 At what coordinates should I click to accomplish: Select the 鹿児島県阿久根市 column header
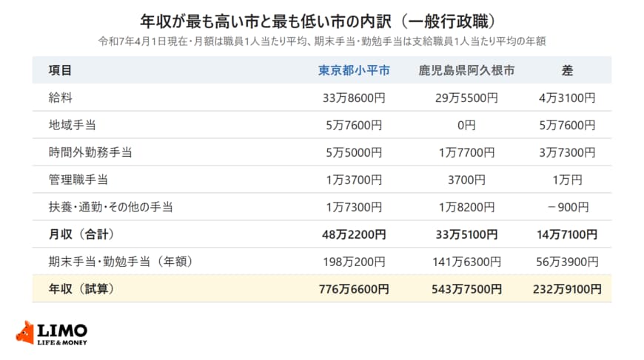(466, 70)
